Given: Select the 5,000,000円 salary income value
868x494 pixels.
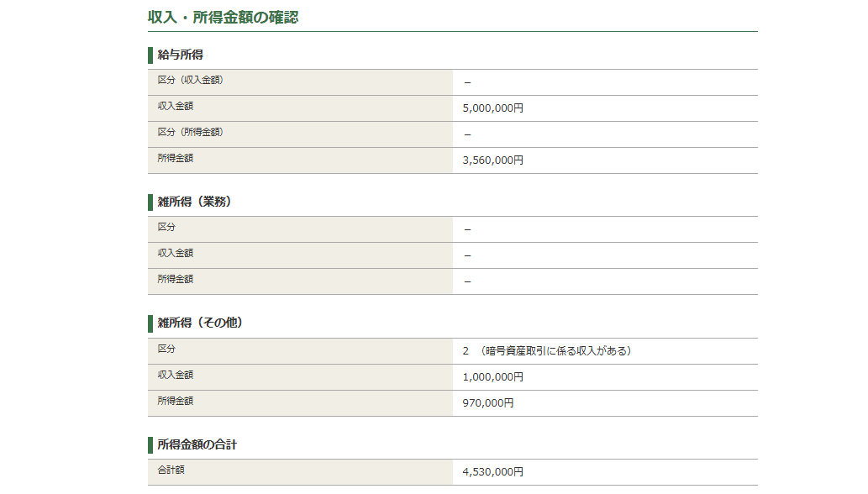Looking at the screenshot, I should 492,108.
